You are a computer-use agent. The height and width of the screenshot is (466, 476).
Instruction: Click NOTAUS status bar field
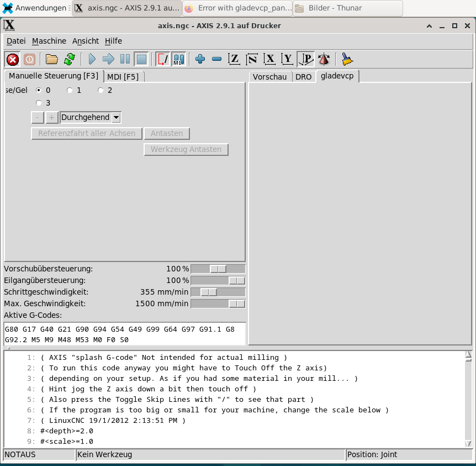(x=39, y=454)
